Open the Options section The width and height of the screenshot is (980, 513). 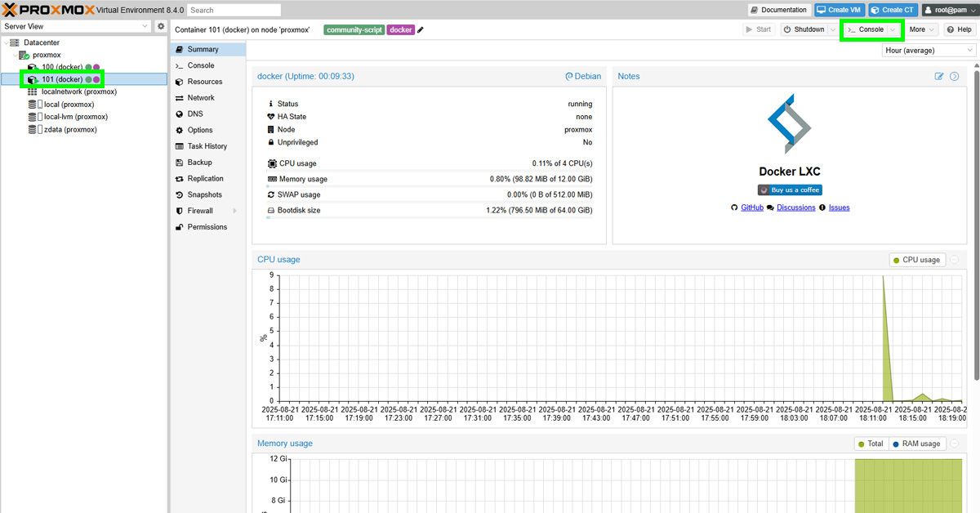(x=207, y=130)
